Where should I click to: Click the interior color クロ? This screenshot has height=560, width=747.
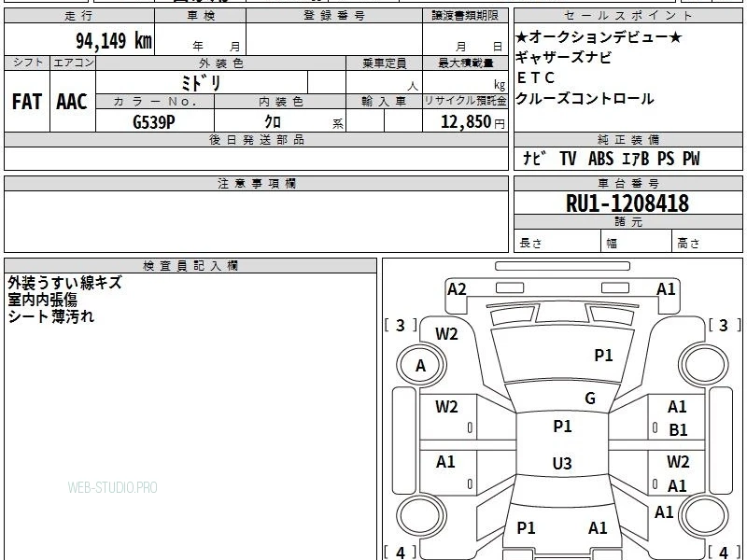[273, 121]
